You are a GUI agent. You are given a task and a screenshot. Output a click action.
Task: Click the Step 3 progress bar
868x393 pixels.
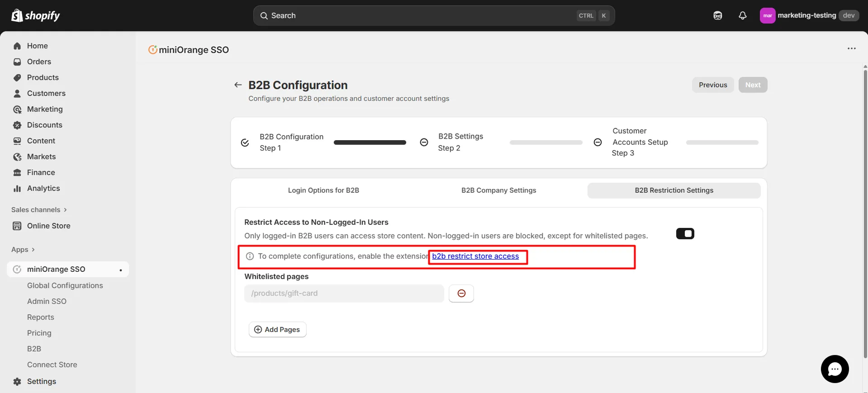[722, 142]
